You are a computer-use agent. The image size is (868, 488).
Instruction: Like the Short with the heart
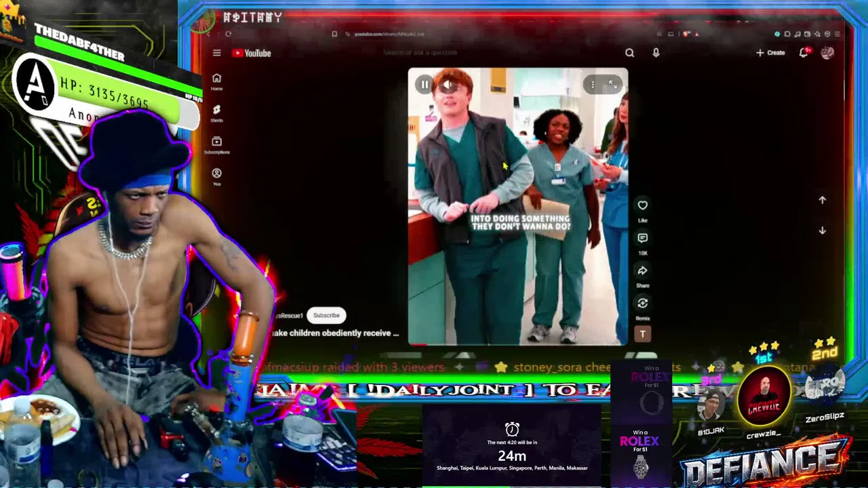(642, 205)
